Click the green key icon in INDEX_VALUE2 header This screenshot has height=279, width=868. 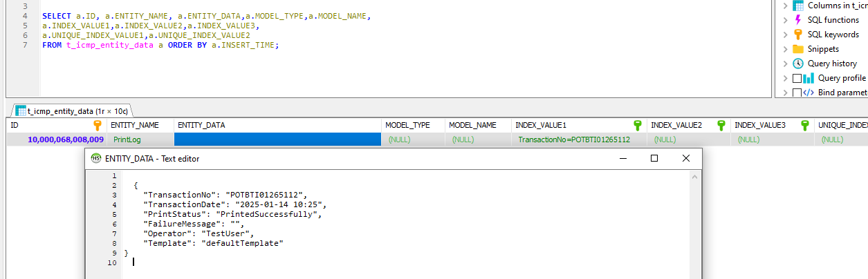pos(721,125)
